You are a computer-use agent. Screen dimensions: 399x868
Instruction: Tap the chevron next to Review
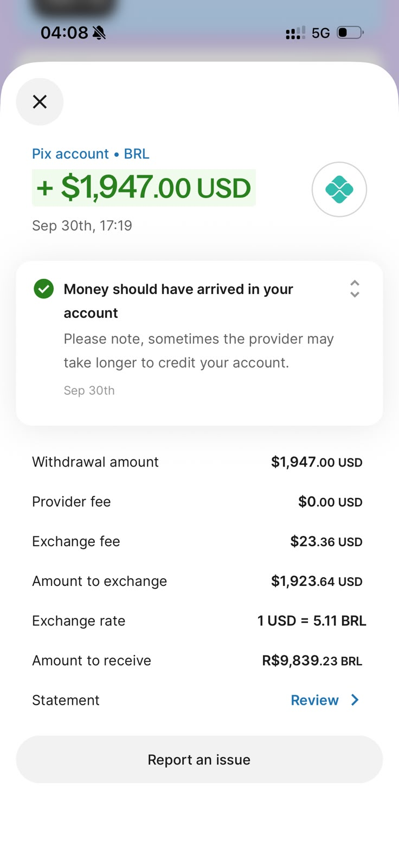[355, 700]
